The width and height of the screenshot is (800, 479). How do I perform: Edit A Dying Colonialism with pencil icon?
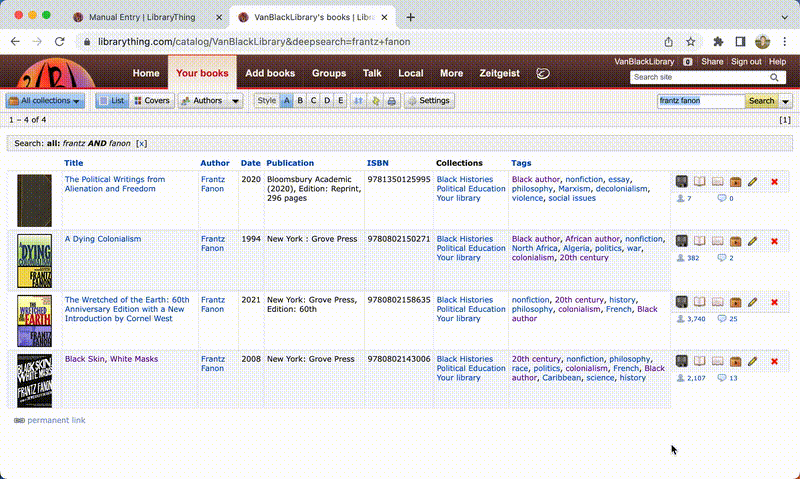pos(753,241)
